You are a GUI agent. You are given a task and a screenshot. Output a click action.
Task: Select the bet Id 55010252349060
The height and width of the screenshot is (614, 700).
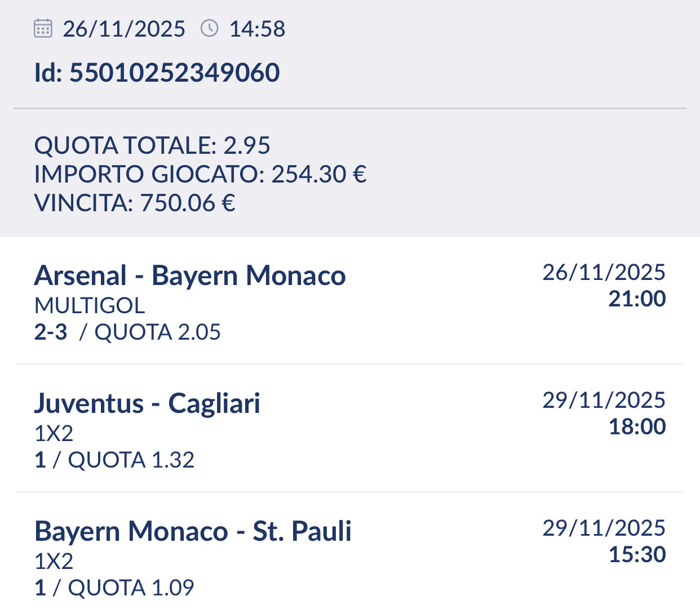tap(157, 73)
